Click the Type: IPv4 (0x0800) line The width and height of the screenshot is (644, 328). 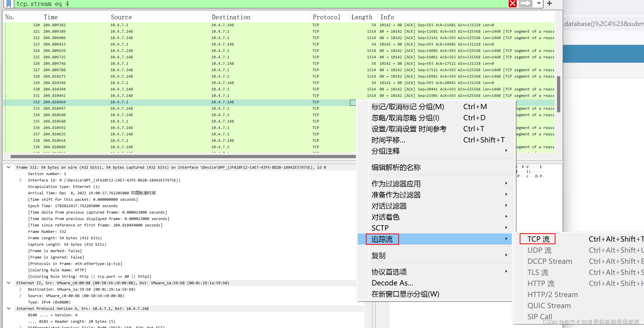click(49, 302)
